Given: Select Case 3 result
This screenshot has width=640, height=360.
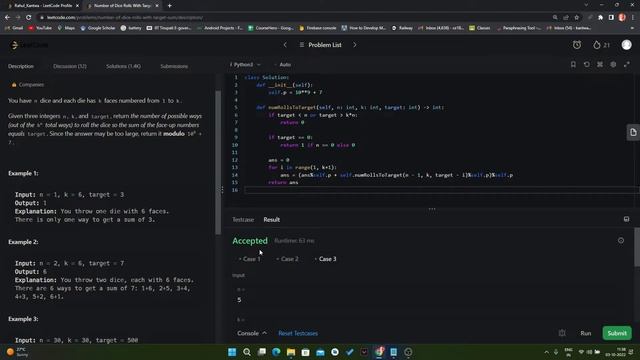Looking at the screenshot, I should [325, 259].
